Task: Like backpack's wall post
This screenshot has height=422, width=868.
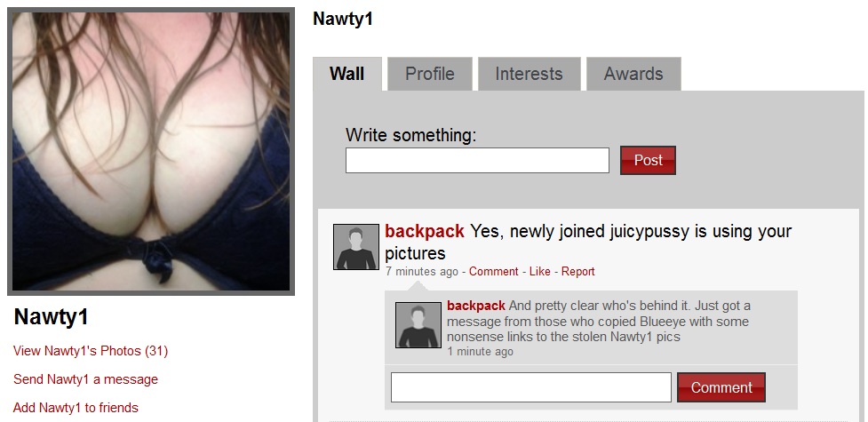Action: coord(540,271)
